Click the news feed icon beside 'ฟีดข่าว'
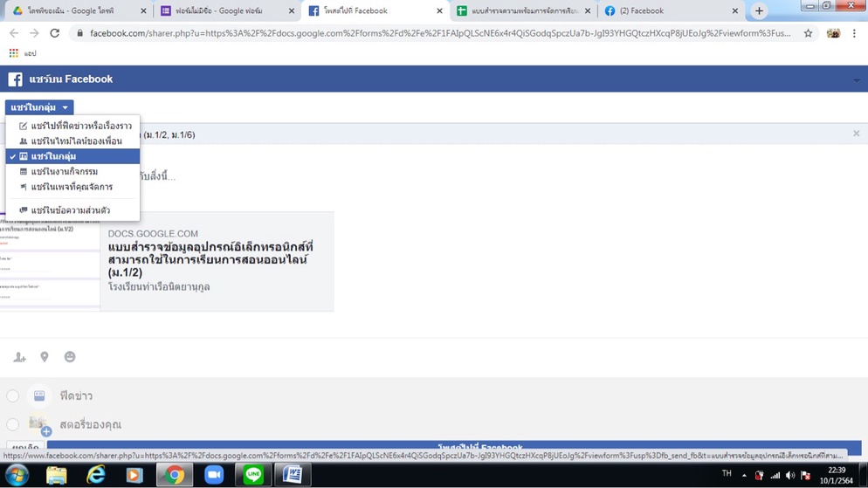The height and width of the screenshot is (488, 868). pos(39,395)
